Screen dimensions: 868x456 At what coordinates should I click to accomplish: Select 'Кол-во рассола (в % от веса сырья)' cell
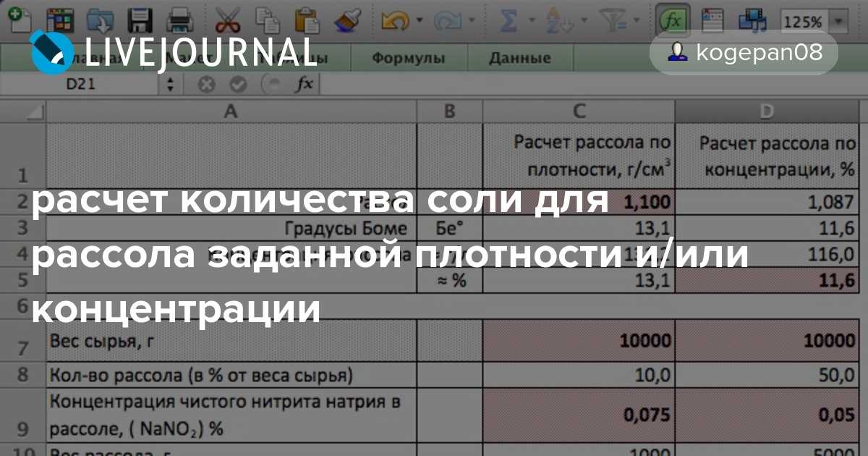click(231, 375)
